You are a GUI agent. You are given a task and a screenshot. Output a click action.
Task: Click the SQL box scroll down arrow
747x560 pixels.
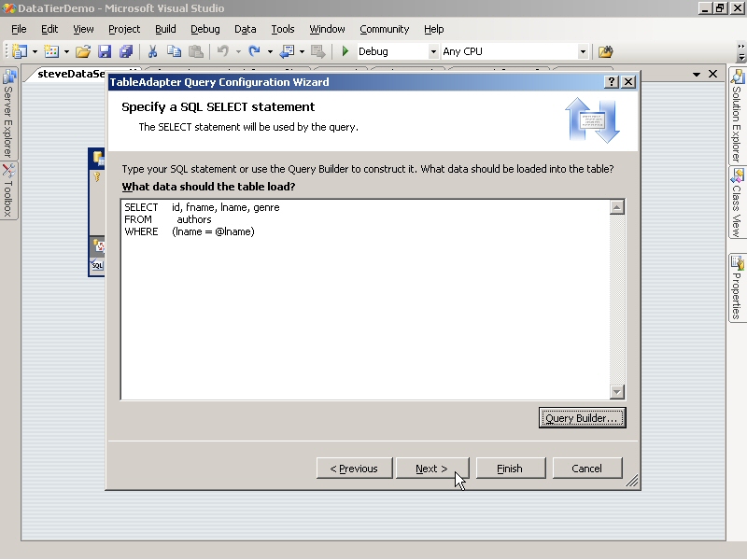[617, 391]
